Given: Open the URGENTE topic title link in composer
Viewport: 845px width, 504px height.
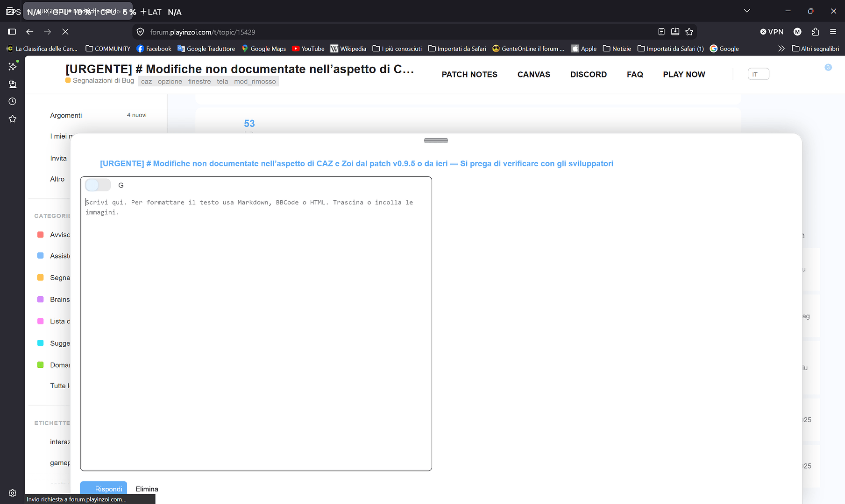Looking at the screenshot, I should click(356, 163).
